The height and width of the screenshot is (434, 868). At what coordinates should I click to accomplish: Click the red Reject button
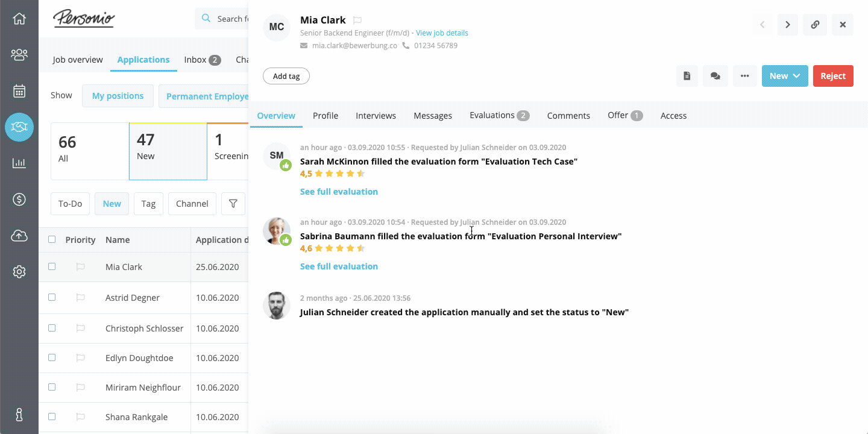833,76
